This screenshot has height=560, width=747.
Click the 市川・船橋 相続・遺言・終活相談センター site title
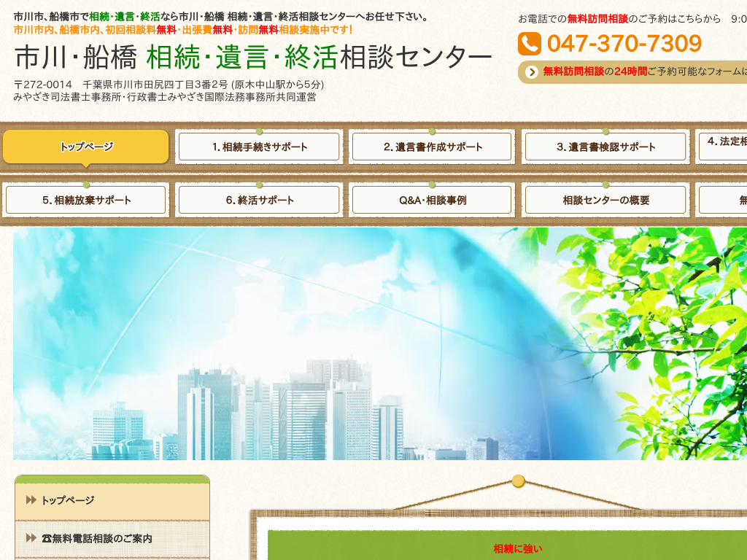tap(253, 57)
